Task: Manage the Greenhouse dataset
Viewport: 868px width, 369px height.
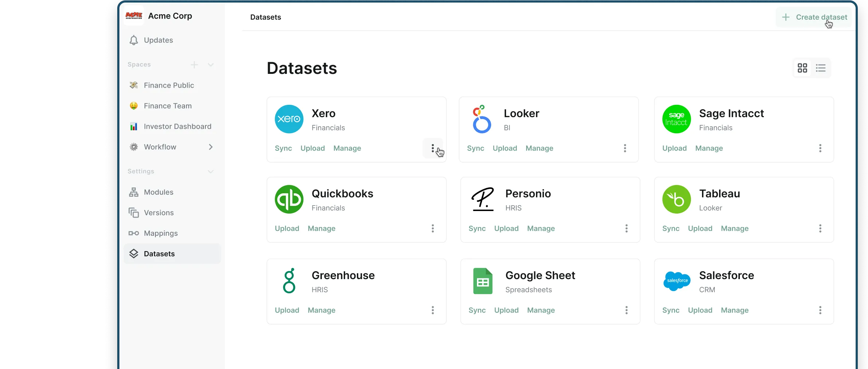Action: point(321,310)
